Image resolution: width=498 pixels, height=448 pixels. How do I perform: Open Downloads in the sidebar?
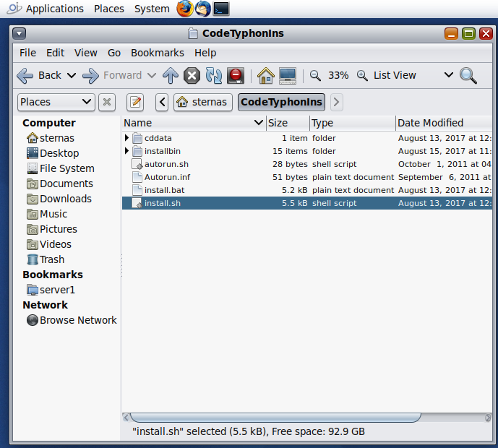59,199
